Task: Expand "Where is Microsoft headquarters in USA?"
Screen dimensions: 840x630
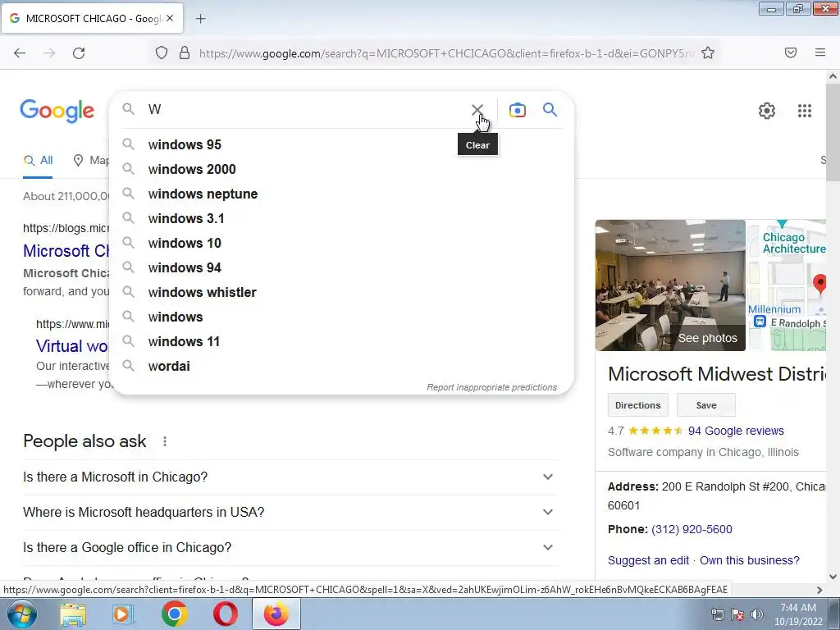Action: 290,512
